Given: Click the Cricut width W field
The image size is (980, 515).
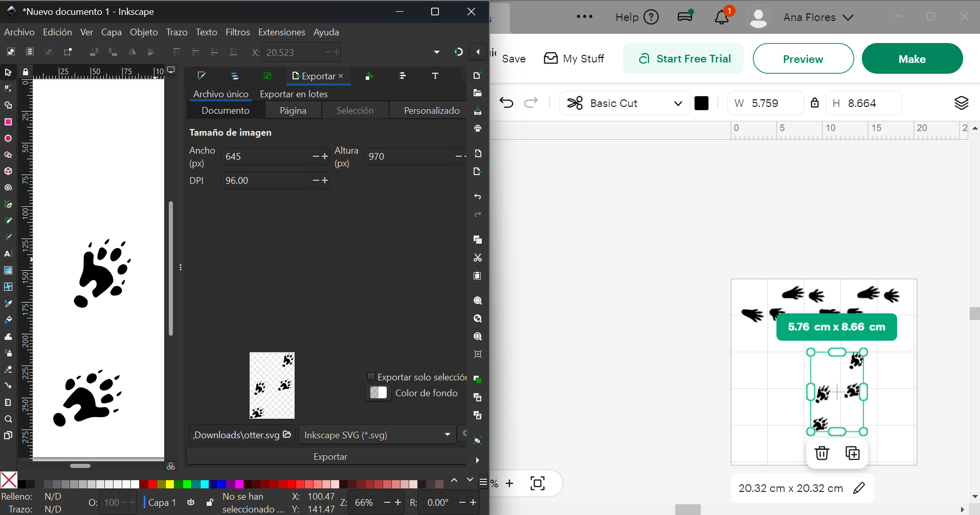Looking at the screenshot, I should [x=766, y=103].
